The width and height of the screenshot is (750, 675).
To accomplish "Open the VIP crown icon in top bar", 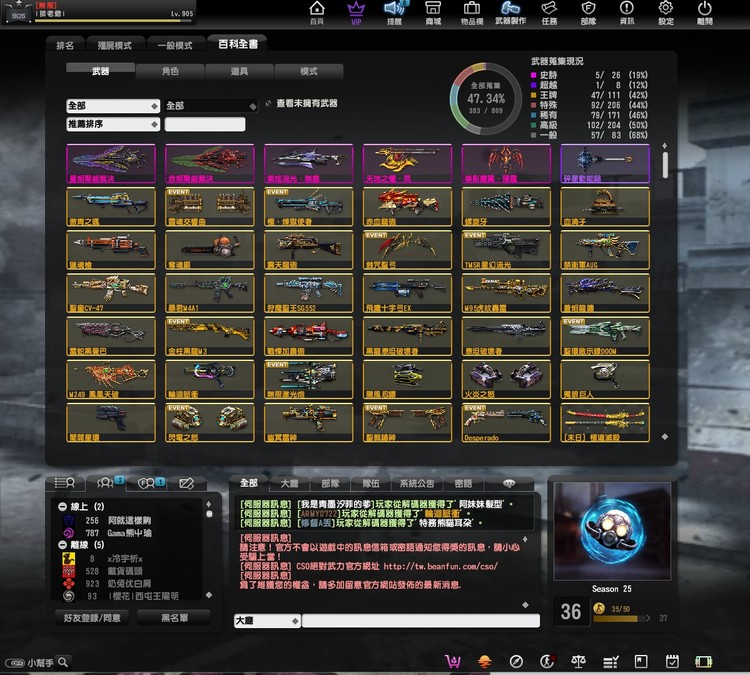I will coord(356,12).
